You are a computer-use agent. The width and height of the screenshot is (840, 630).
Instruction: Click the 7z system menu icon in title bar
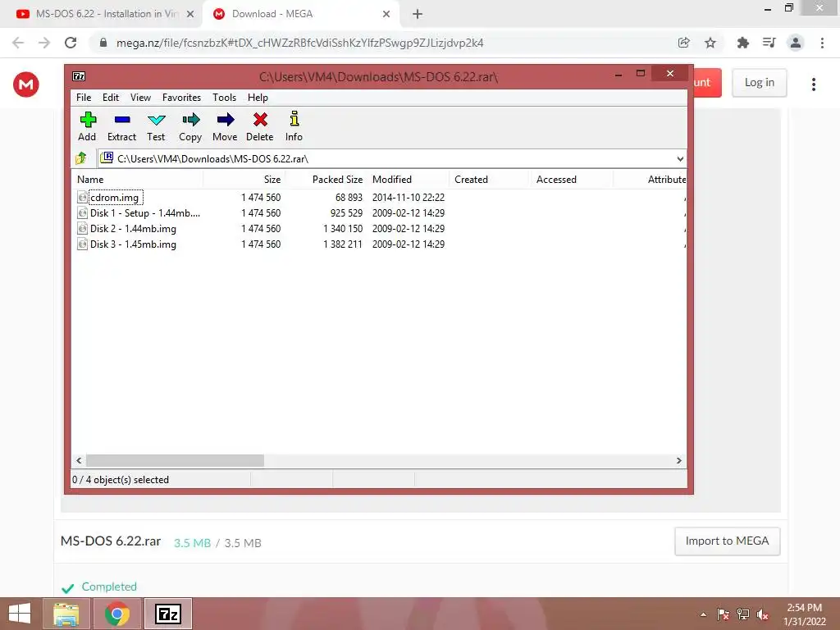[79, 76]
